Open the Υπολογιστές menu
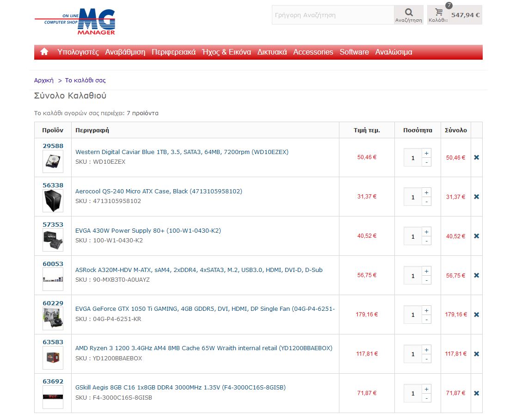 tap(78, 52)
